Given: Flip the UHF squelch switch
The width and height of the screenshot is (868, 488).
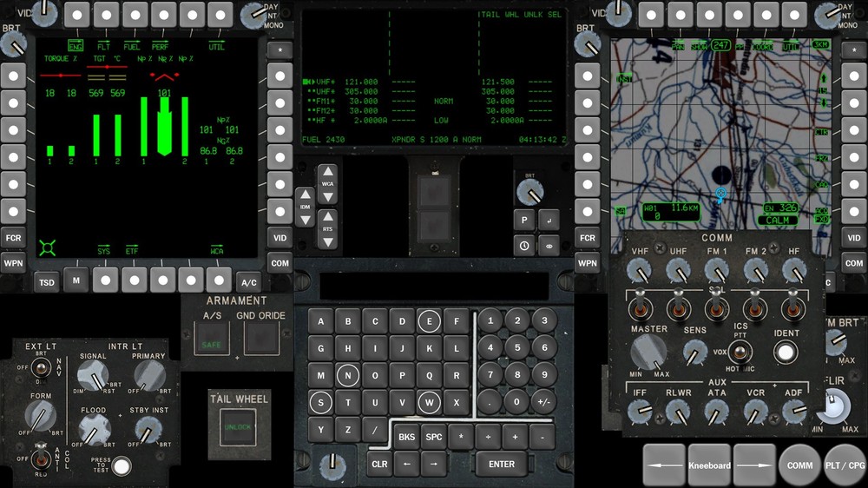Looking at the screenshot, I should (678, 307).
